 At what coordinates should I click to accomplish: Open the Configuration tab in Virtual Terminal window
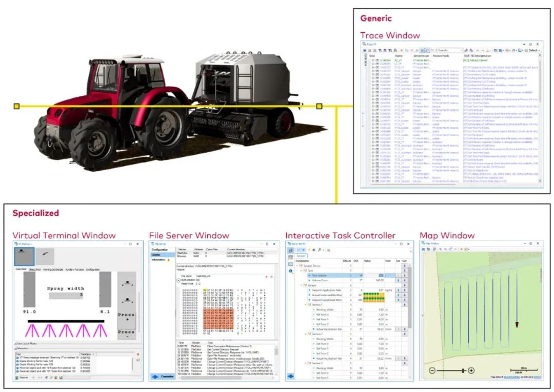(93, 270)
